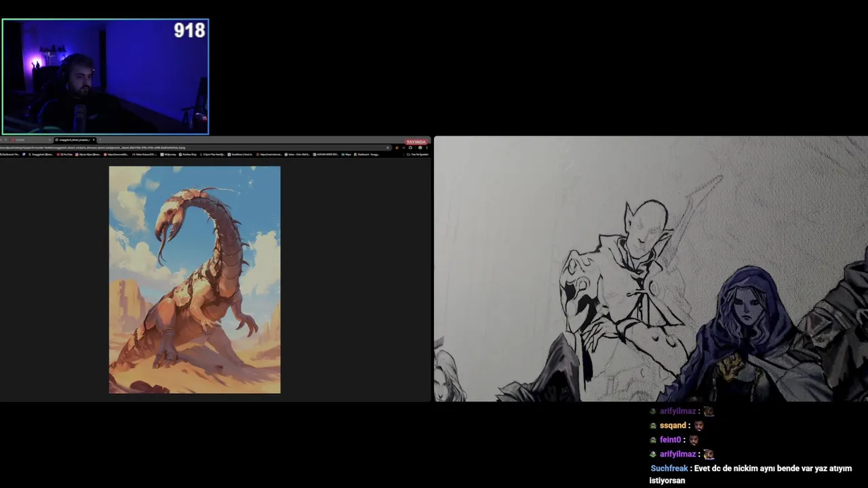The width and height of the screenshot is (868, 488).
Task: Click the YAYINDA live badge
Action: pos(416,142)
